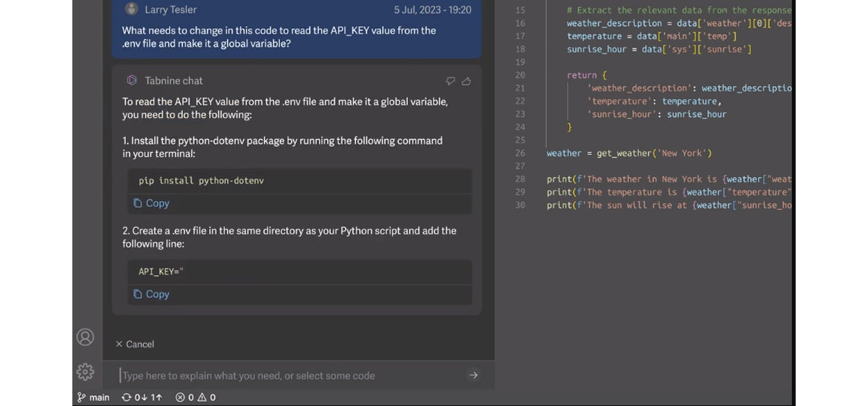The width and height of the screenshot is (868, 406).
Task: Click the user name Larry Tesler
Action: (x=171, y=10)
